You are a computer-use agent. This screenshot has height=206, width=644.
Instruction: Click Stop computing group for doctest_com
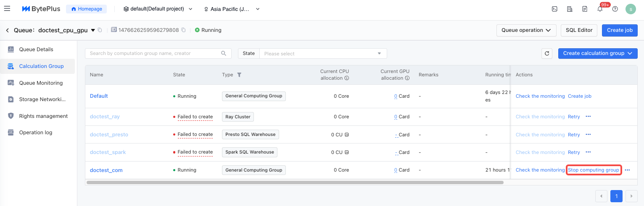coord(593,170)
